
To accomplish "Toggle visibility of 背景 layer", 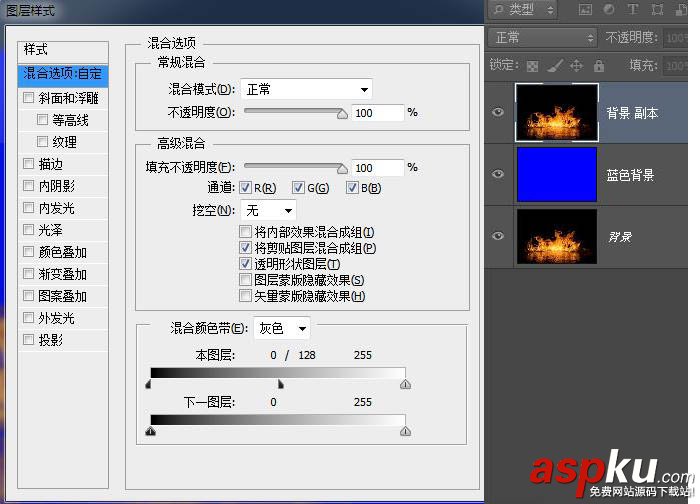I will point(498,236).
